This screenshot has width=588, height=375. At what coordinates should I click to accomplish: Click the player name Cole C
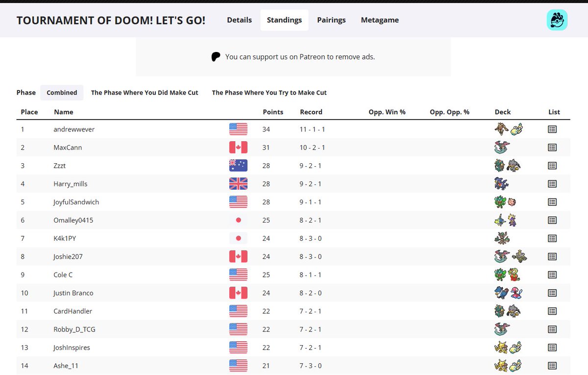(x=63, y=275)
